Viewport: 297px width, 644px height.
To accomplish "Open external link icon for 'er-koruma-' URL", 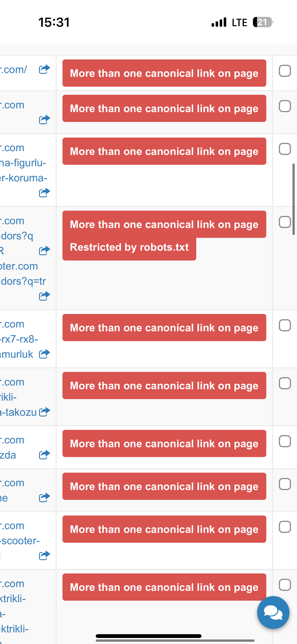I will tap(45, 193).
